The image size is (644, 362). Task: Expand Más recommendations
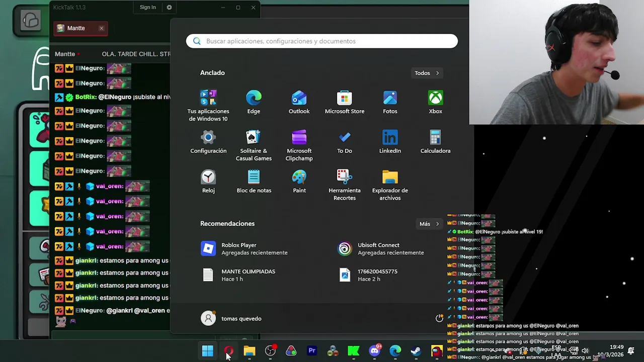point(429,224)
